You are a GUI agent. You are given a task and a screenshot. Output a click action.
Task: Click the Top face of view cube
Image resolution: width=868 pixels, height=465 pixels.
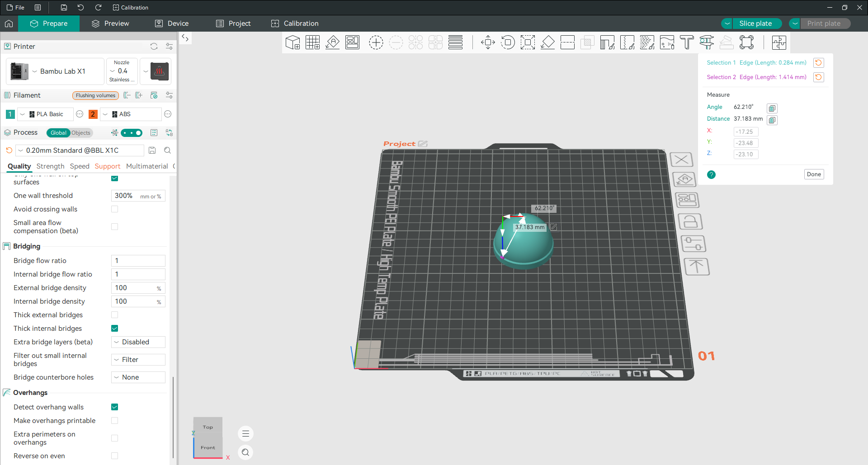(208, 427)
